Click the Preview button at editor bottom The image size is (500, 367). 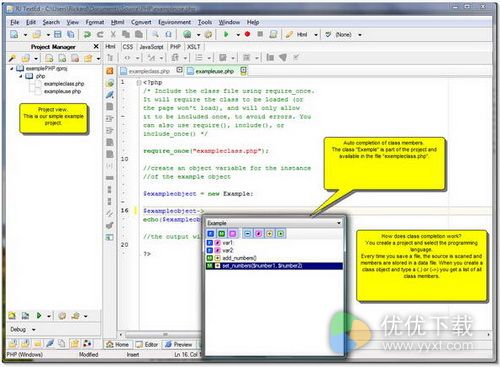[x=179, y=344]
